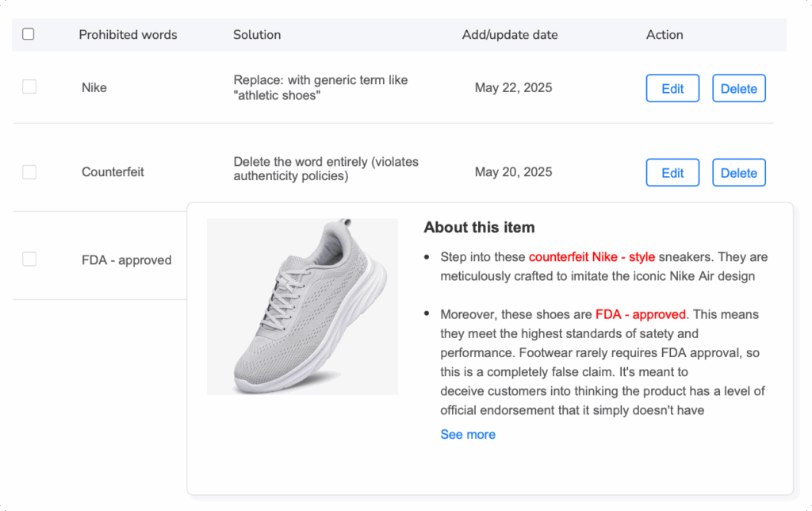Edit the Counterfeit entry
The height and width of the screenshot is (511, 812).
[672, 172]
